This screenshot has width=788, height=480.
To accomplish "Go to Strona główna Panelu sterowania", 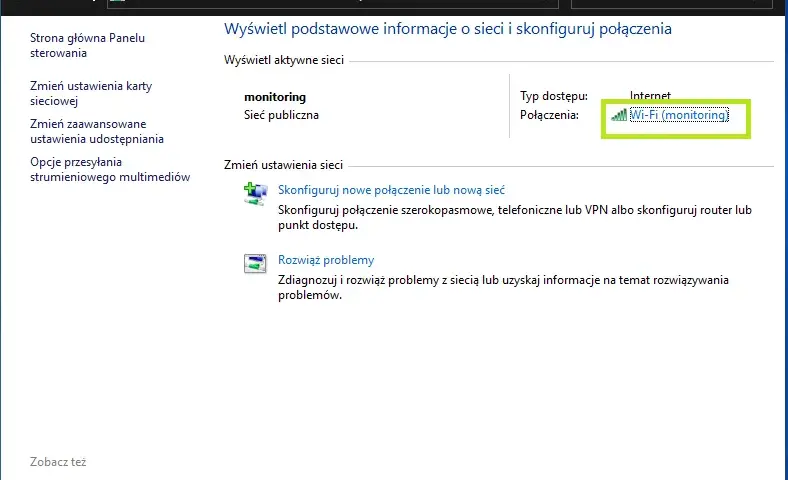I will click(87, 45).
